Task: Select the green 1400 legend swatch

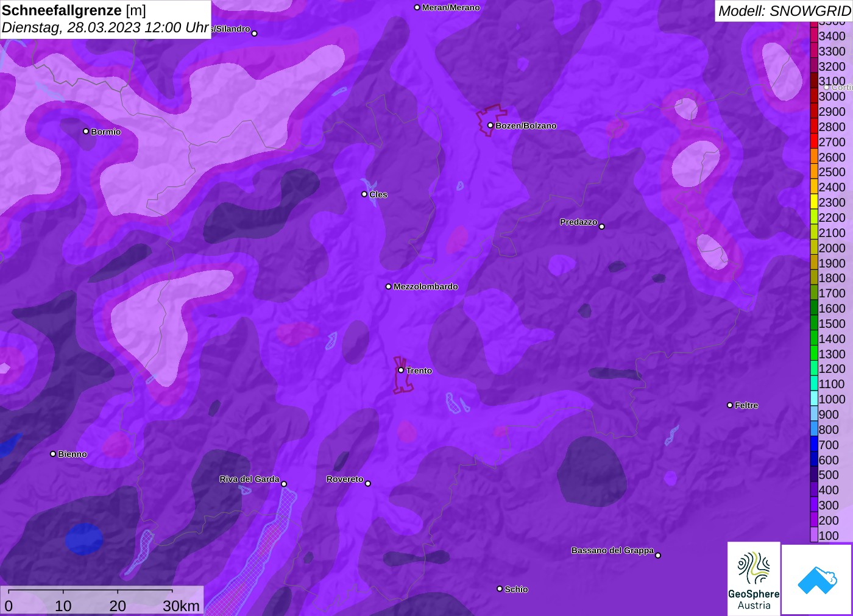Action: 814,339
